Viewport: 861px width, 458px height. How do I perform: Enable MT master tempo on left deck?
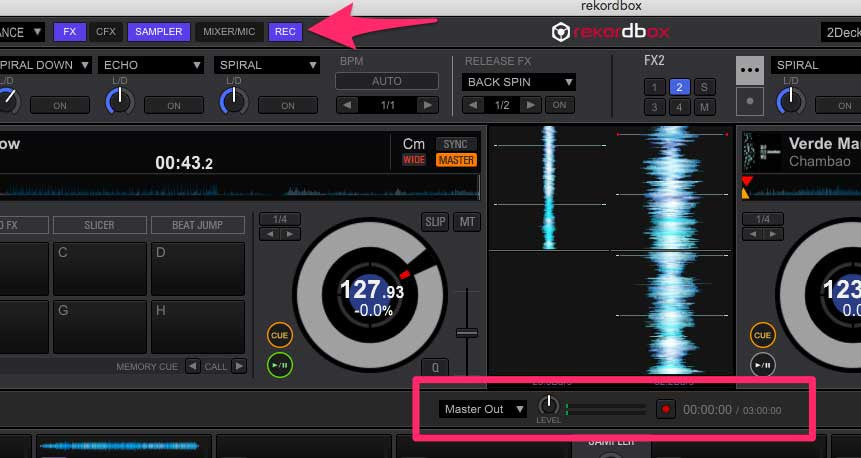point(467,222)
